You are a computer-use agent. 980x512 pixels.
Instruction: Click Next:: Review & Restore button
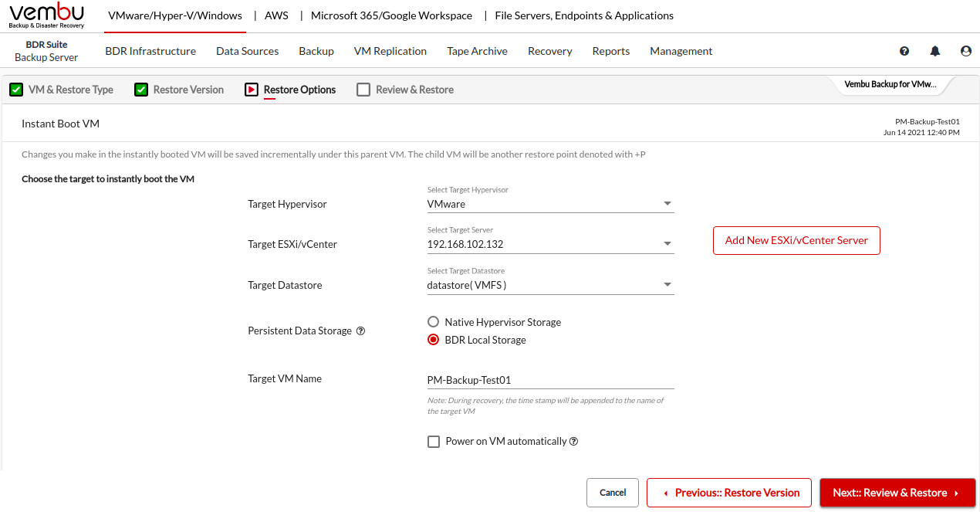coord(897,493)
